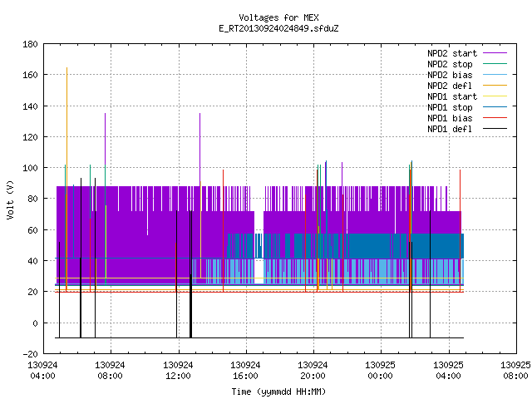Click the NPD2 bias legend label
Screen dimensions: 532x399
click(x=450, y=75)
